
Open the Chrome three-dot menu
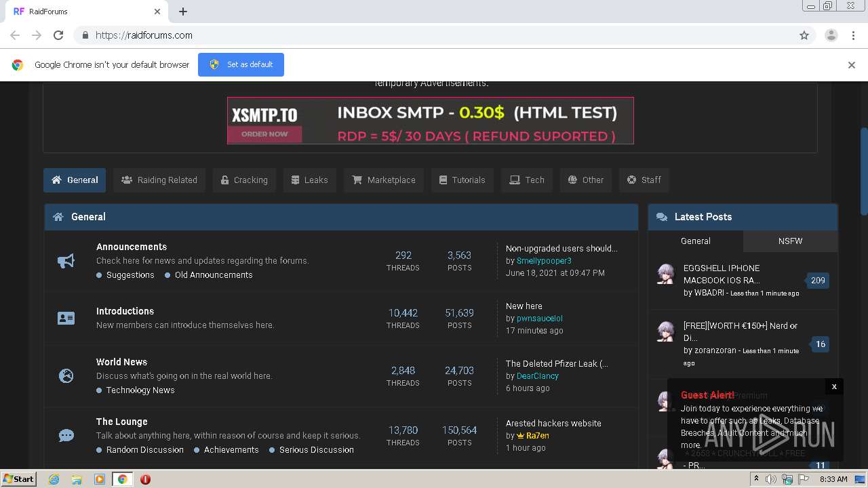coord(853,35)
